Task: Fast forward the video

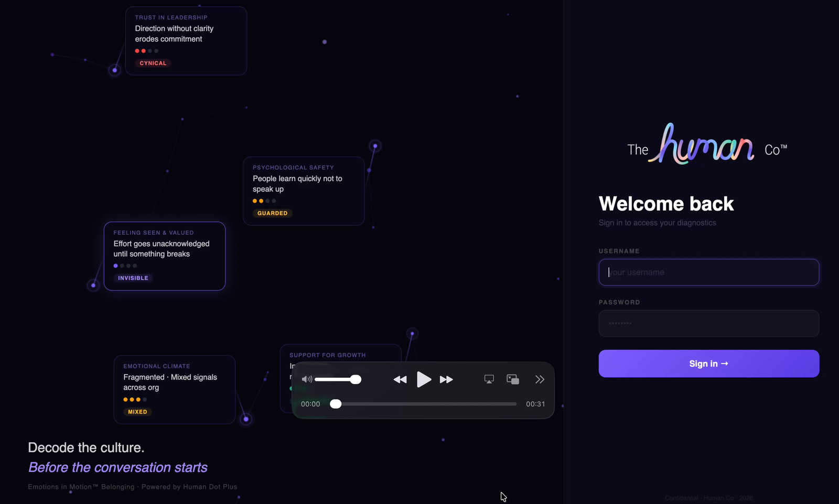Action: tap(446, 379)
